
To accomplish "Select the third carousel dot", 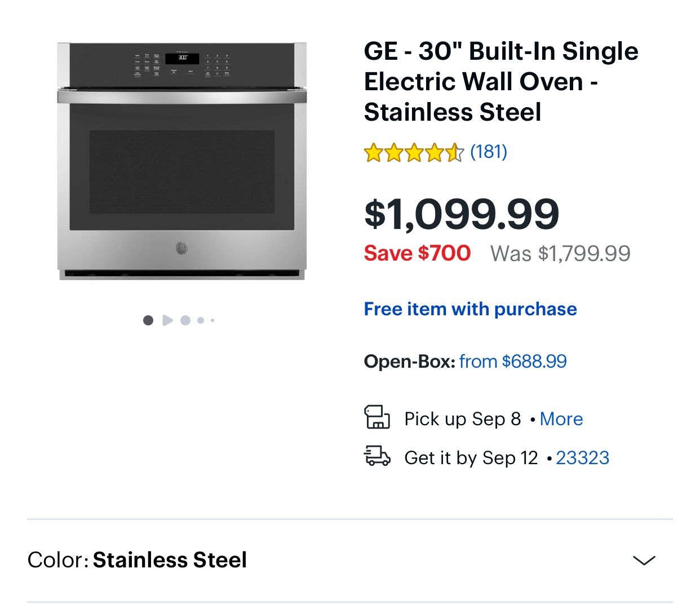I will tap(186, 320).
